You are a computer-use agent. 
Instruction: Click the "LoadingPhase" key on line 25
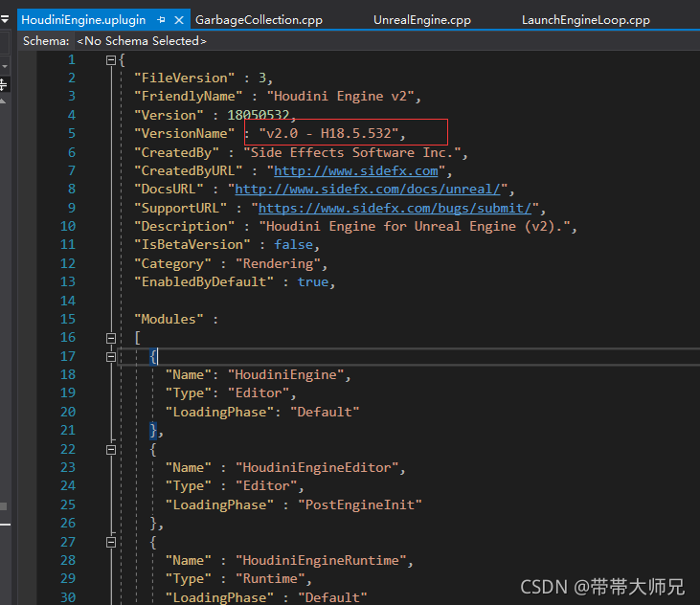pos(219,505)
